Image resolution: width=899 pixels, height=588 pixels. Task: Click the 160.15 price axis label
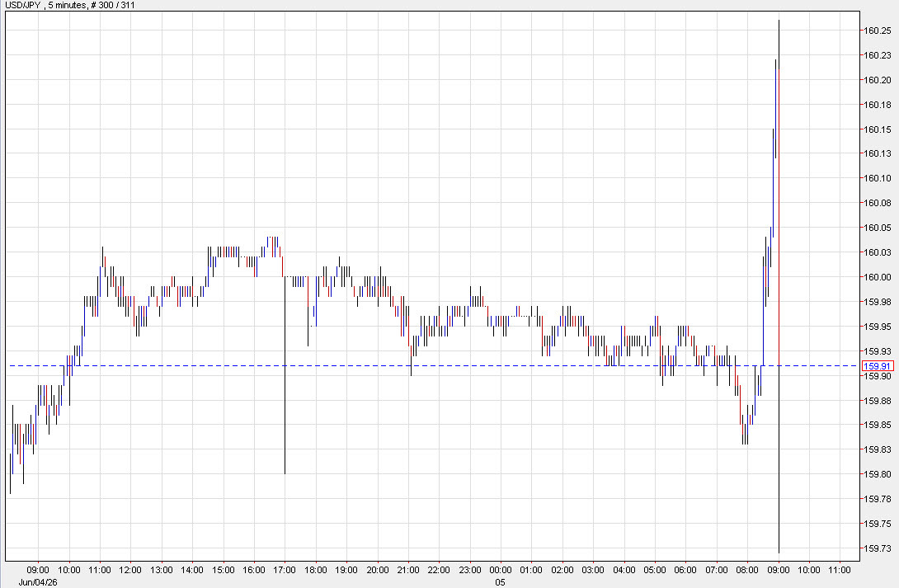pyautogui.click(x=878, y=129)
